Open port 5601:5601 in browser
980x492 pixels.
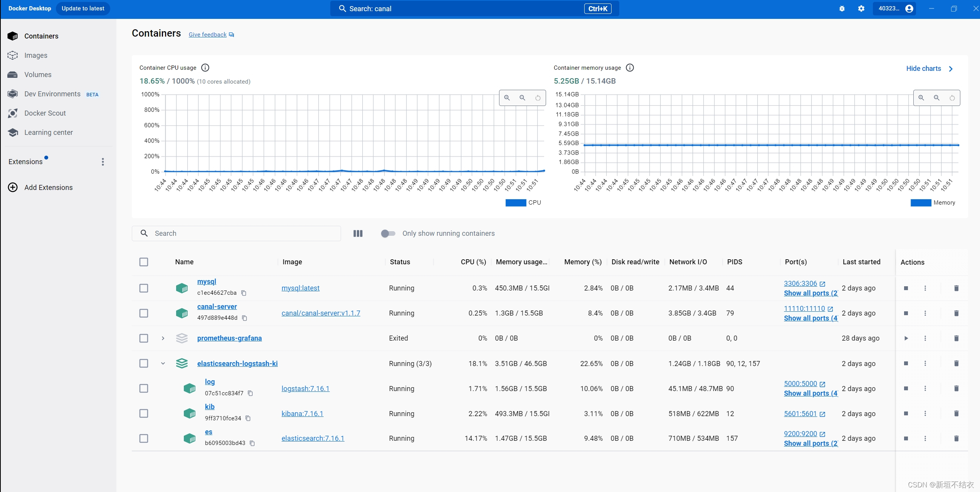click(x=804, y=413)
